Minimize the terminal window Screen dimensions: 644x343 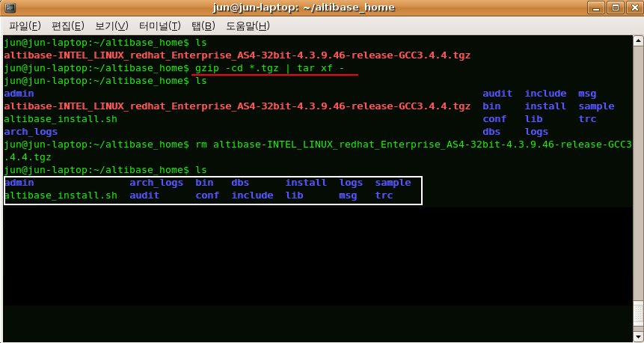[596, 7]
